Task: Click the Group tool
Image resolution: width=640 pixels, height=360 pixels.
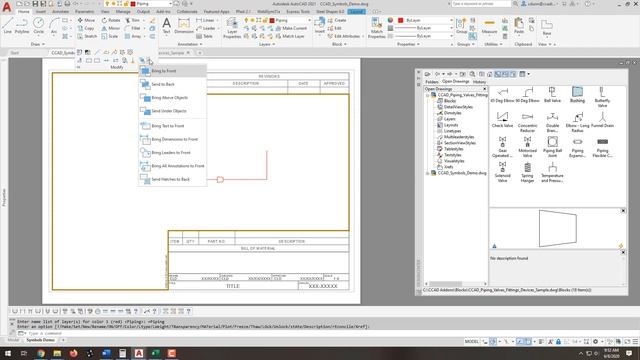Action: (x=461, y=25)
